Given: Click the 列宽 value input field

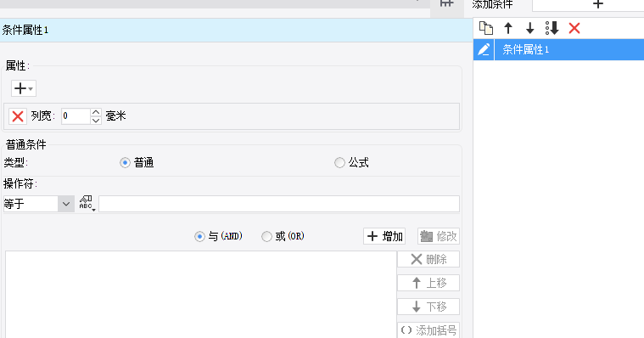Looking at the screenshot, I should click(76, 116).
